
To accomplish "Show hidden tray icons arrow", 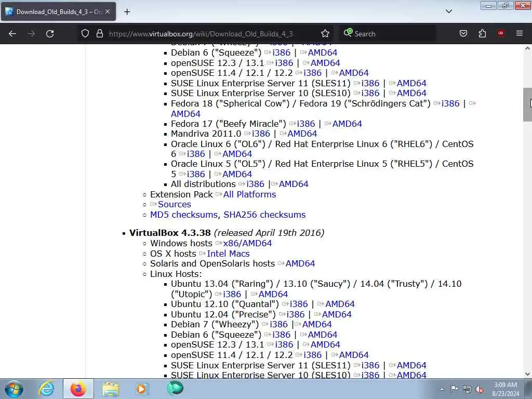I will 442,390.
